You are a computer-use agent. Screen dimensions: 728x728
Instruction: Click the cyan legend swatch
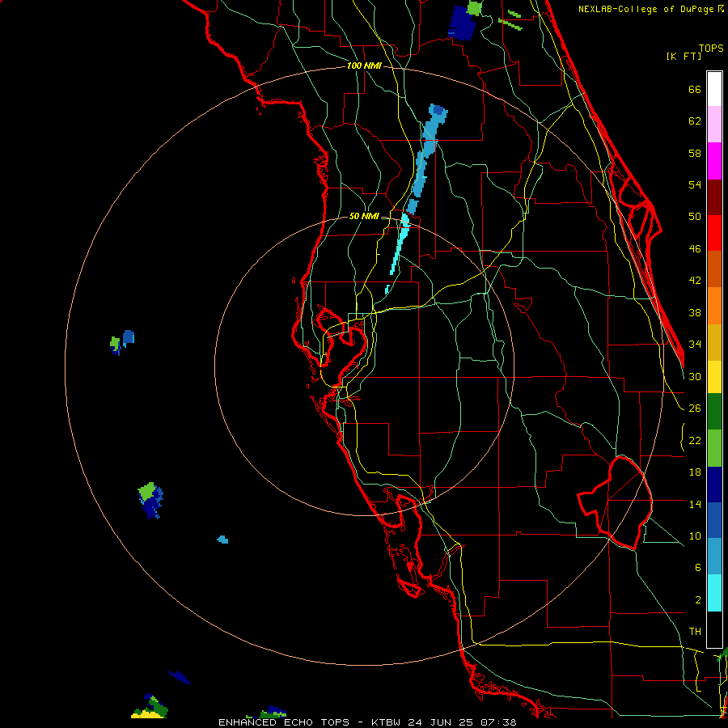tap(714, 593)
